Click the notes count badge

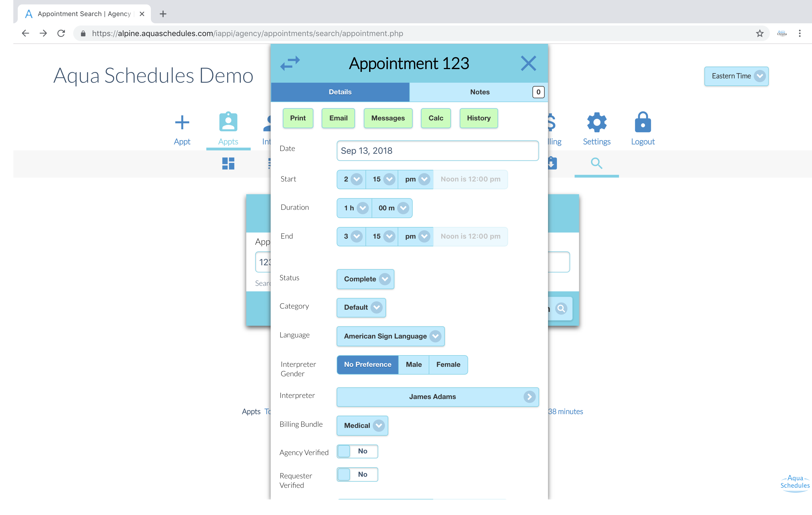coord(538,92)
